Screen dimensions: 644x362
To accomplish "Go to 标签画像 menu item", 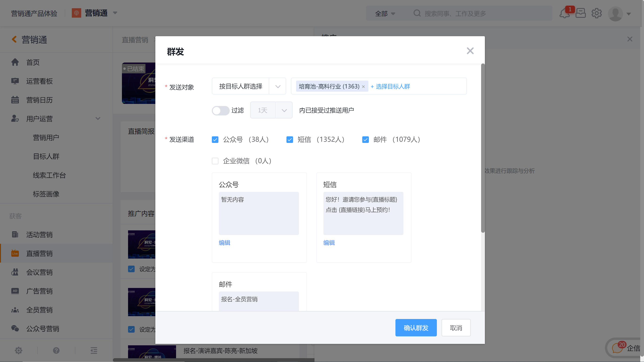I will tap(46, 194).
